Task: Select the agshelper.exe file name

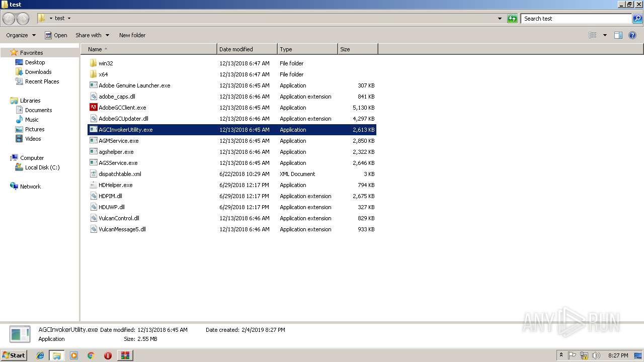Action: tap(116, 152)
